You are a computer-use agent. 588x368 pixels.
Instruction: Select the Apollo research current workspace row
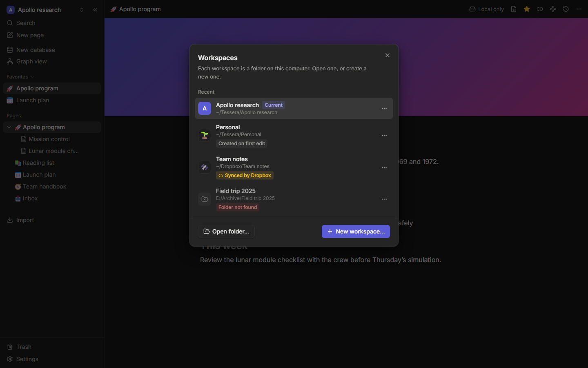tap(294, 108)
